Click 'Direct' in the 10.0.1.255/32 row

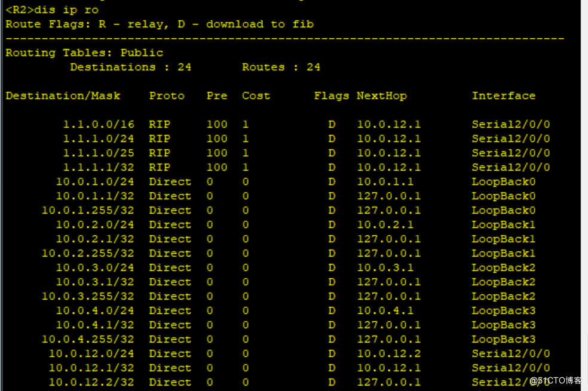(x=170, y=211)
